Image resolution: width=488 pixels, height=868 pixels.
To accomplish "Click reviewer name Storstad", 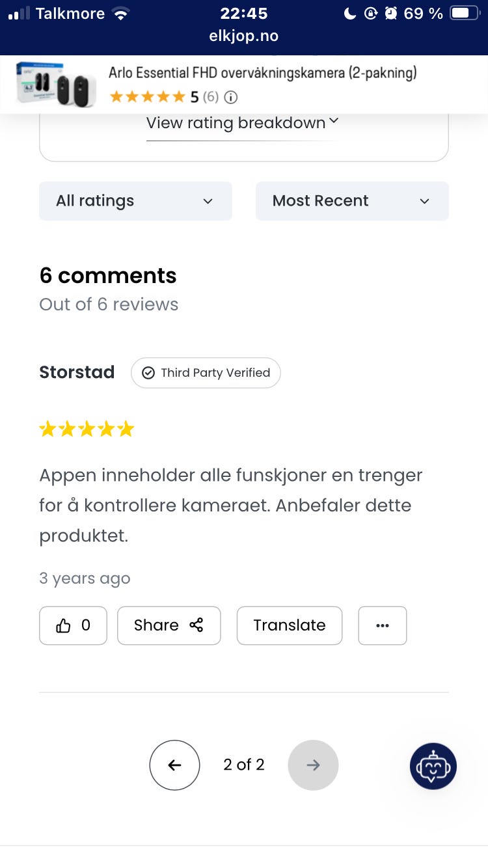I will point(77,373).
